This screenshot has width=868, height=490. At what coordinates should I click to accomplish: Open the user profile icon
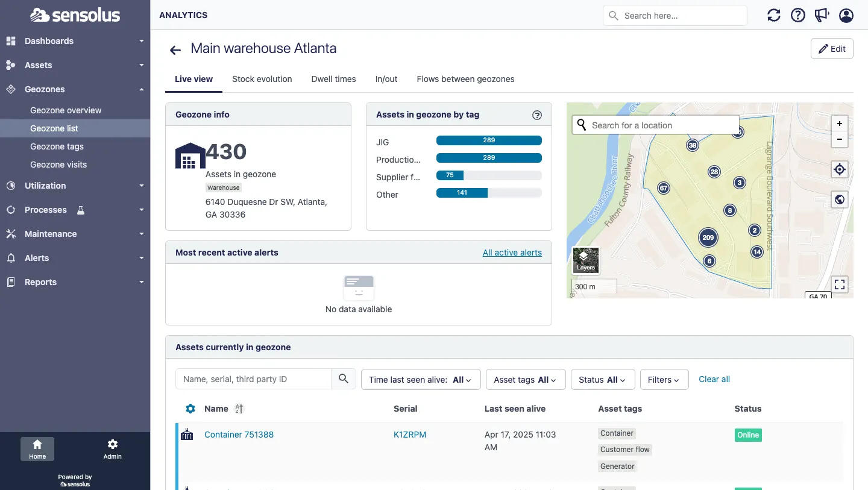846,16
